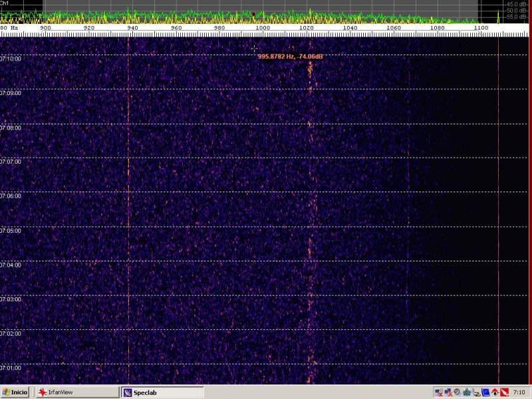Open the red square tray icon beside clock
This screenshot has width=532, height=399.
pos(504,392)
